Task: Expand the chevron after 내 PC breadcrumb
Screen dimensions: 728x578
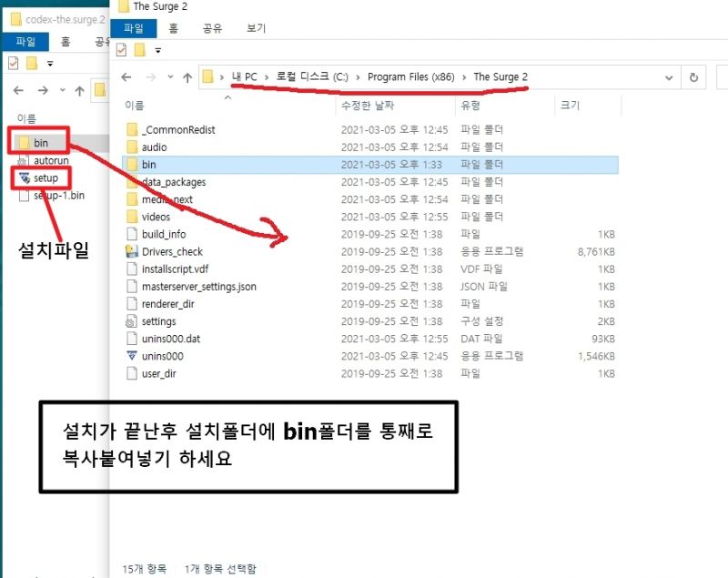Action: pyautogui.click(x=267, y=77)
